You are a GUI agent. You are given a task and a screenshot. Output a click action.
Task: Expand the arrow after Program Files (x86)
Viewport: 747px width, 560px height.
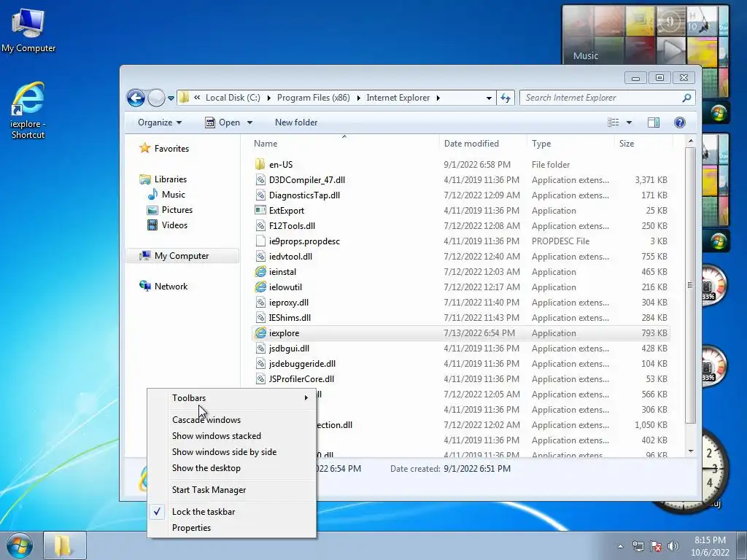358,98
